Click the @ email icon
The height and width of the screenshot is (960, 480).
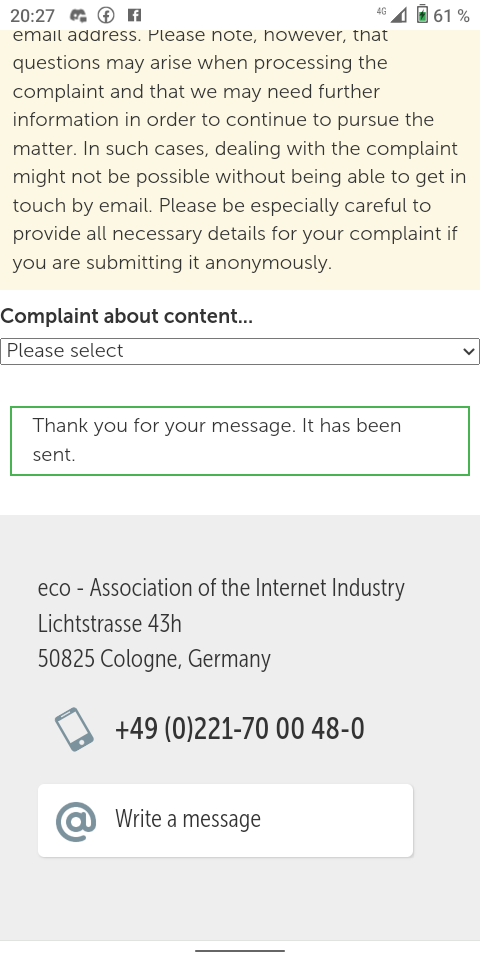pos(76,820)
